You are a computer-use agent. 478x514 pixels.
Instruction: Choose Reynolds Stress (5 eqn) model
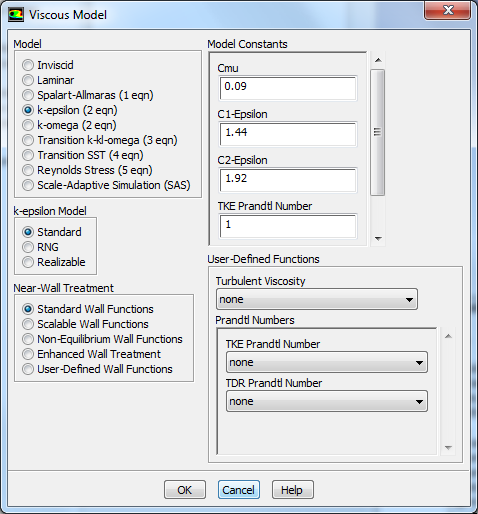click(28, 170)
